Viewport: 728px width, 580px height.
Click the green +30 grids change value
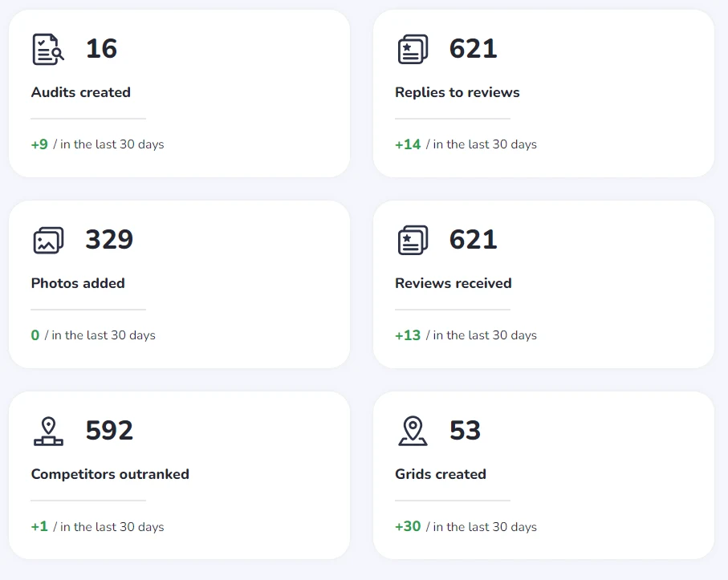point(408,526)
